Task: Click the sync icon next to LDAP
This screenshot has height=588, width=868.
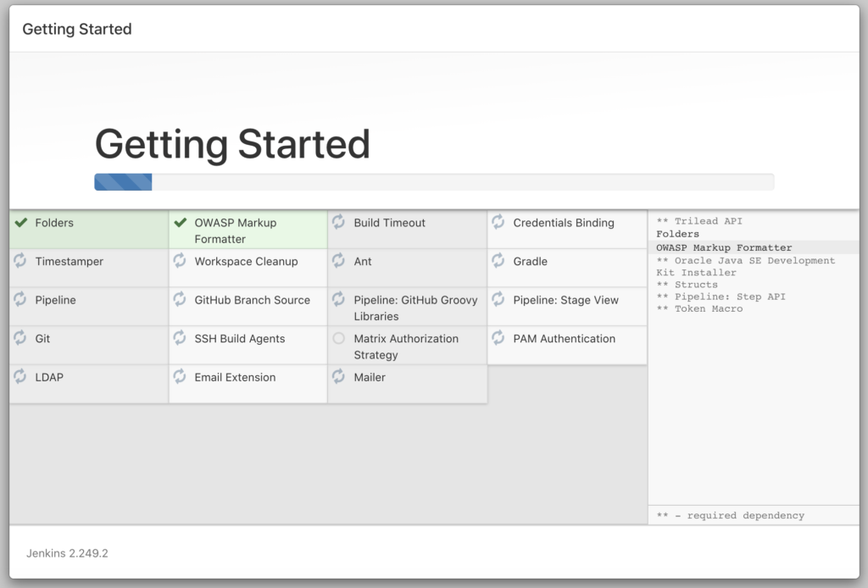Action: (x=20, y=376)
